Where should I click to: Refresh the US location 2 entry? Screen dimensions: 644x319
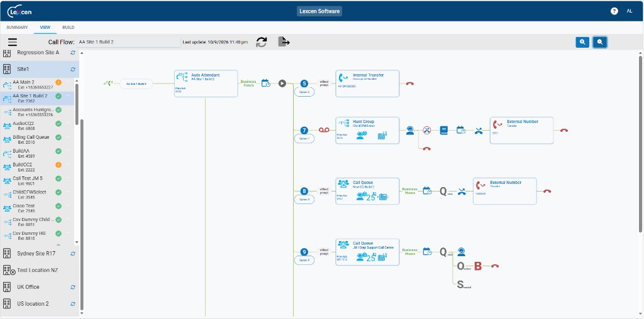(73, 304)
